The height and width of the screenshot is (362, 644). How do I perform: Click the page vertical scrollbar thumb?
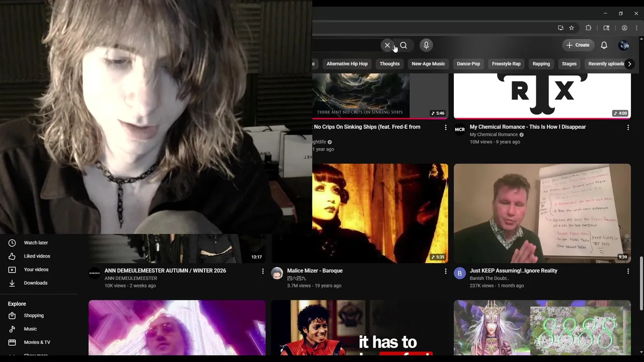641,283
